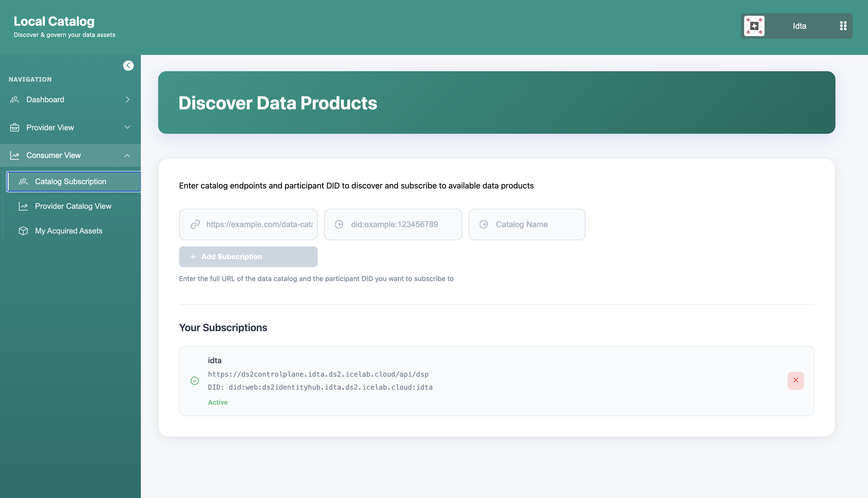Image resolution: width=868 pixels, height=498 pixels.
Task: Select the Consumer View menu item
Action: pos(70,155)
